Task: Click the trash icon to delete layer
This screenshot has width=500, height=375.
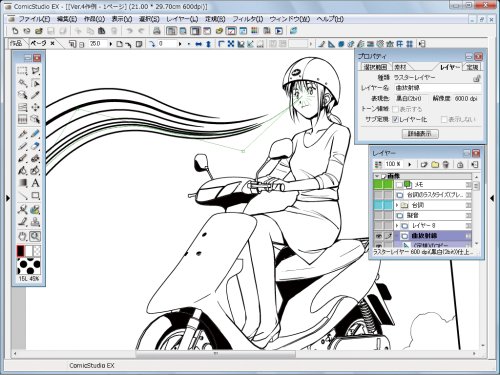Action: pos(446,164)
